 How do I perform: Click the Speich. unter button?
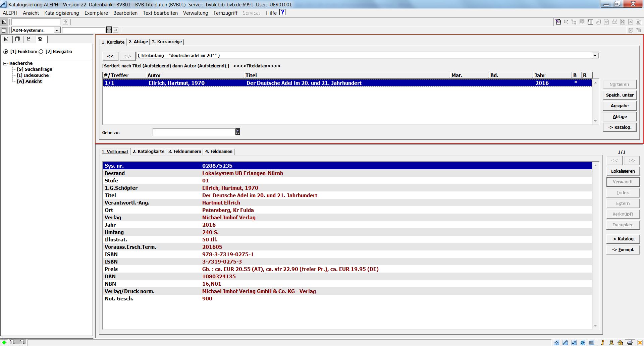pos(619,95)
